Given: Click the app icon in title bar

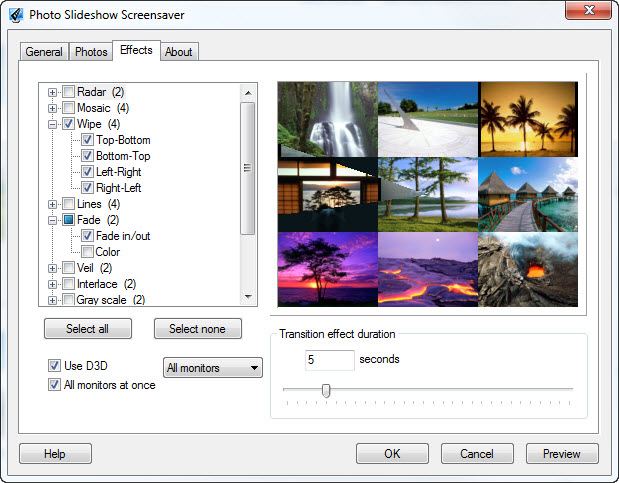Looking at the screenshot, I should (16, 15).
